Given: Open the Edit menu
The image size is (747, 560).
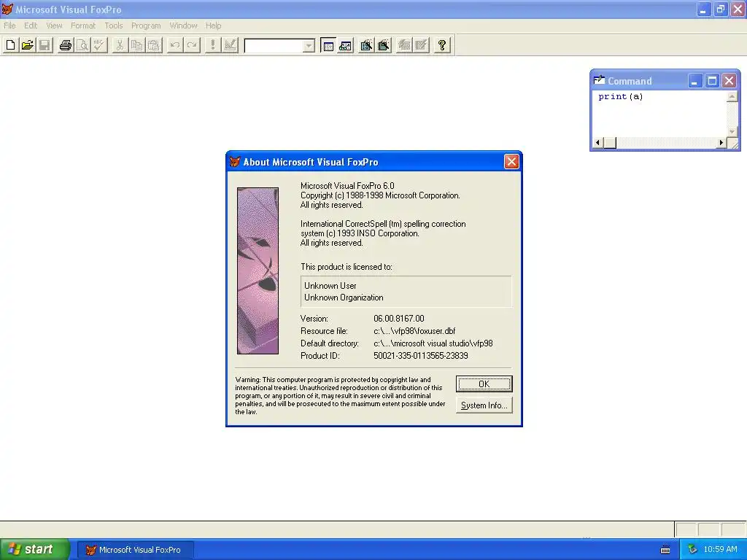Looking at the screenshot, I should pos(31,26).
